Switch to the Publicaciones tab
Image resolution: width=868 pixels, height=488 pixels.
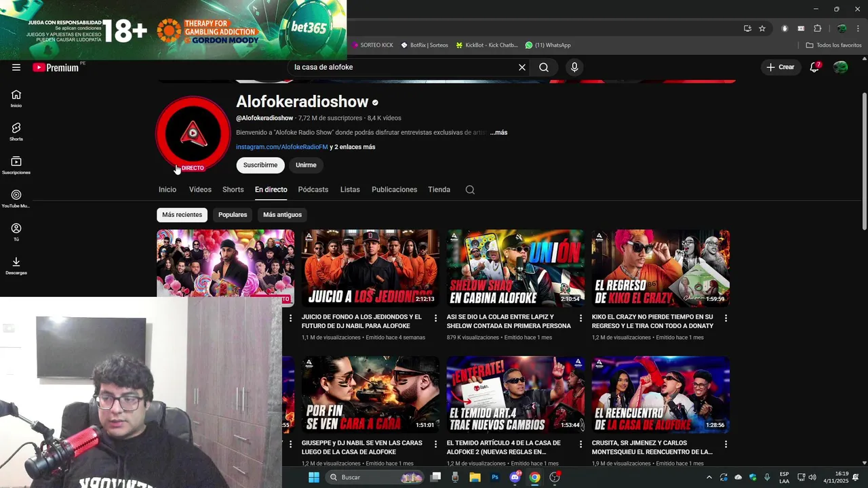click(394, 190)
